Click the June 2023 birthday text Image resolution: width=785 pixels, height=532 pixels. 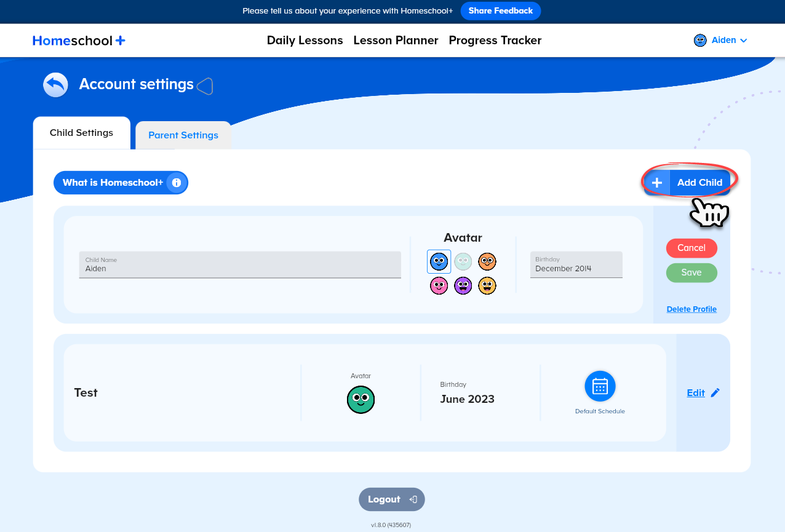(468, 399)
